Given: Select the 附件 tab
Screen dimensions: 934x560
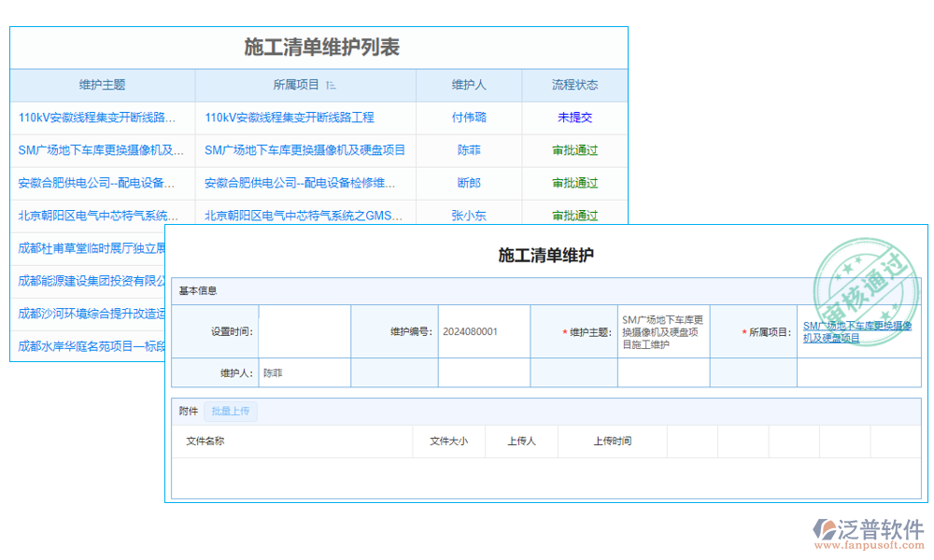Looking at the screenshot, I should tap(186, 411).
